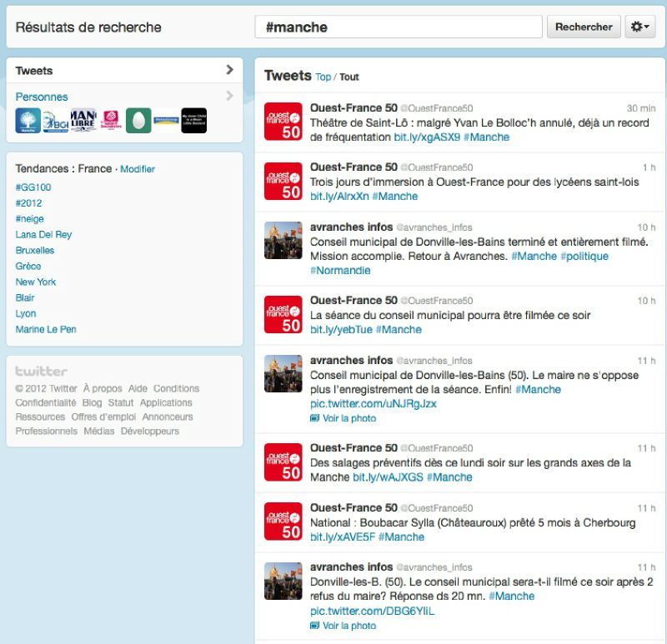Open the Offres d'emploi footer link

(103, 417)
